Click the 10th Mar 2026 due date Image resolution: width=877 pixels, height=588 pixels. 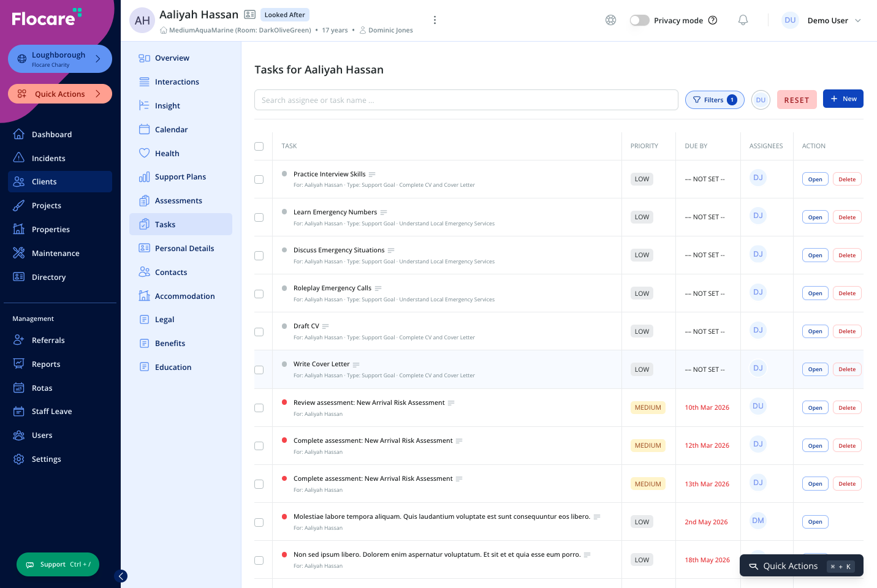[x=707, y=408]
